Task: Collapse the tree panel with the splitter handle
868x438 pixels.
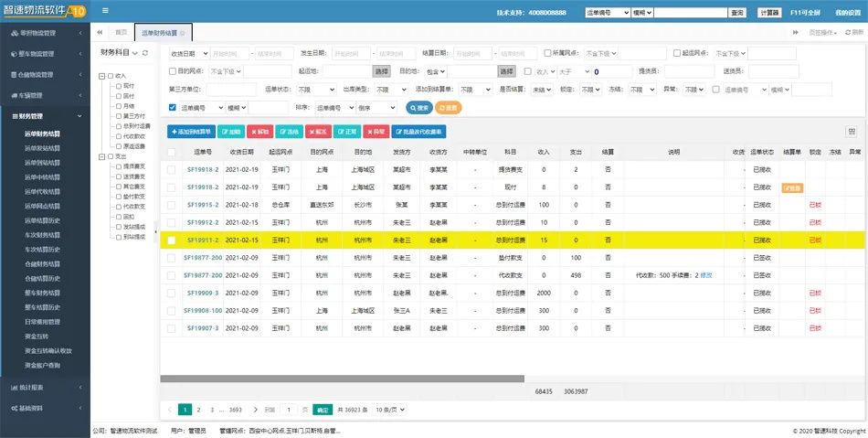Action: tap(155, 231)
